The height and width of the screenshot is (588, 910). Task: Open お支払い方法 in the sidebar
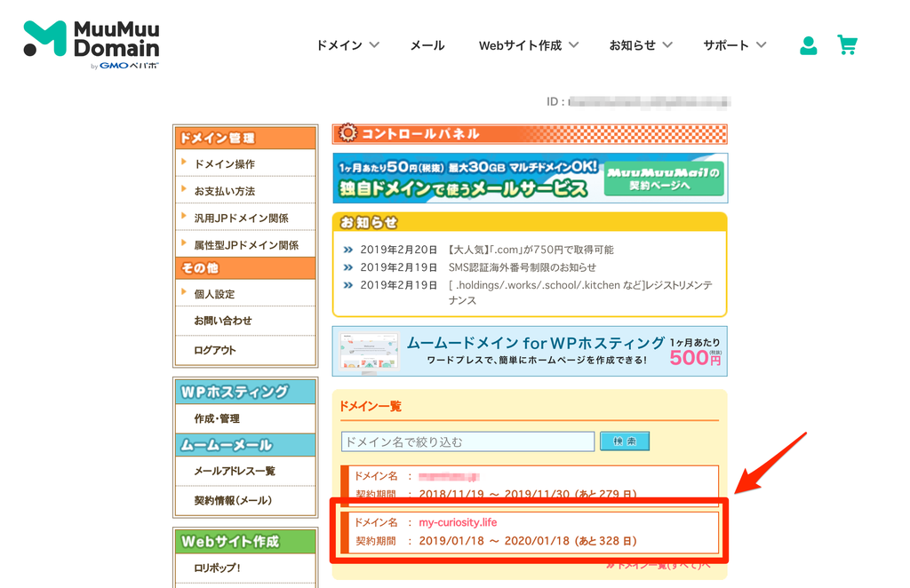[224, 191]
